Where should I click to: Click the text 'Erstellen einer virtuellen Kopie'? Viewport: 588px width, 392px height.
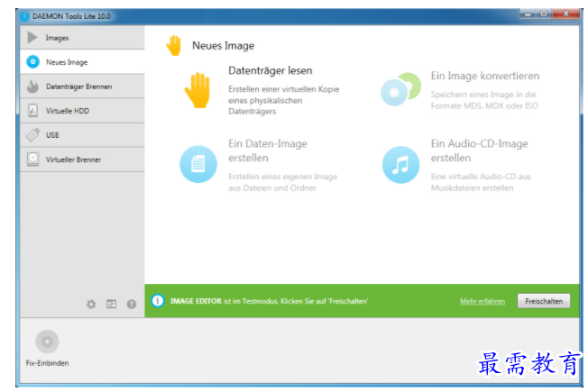pos(284,89)
